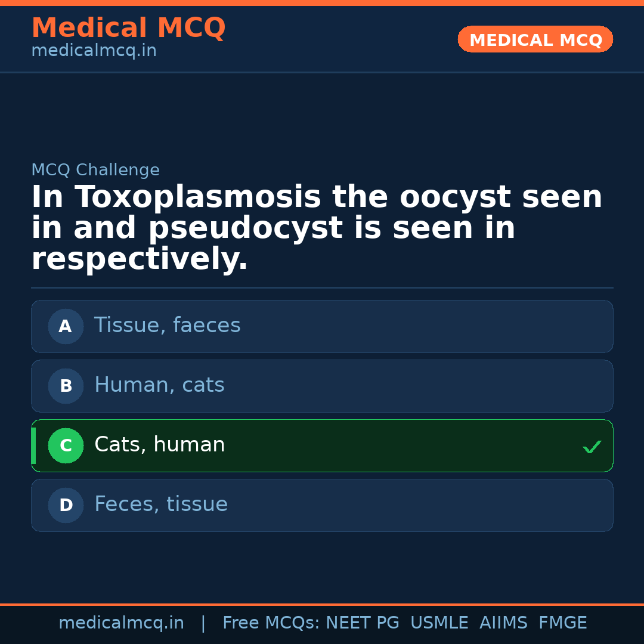Click the green C option badge icon
Viewport: 644px width, 644px height.
[x=66, y=445]
